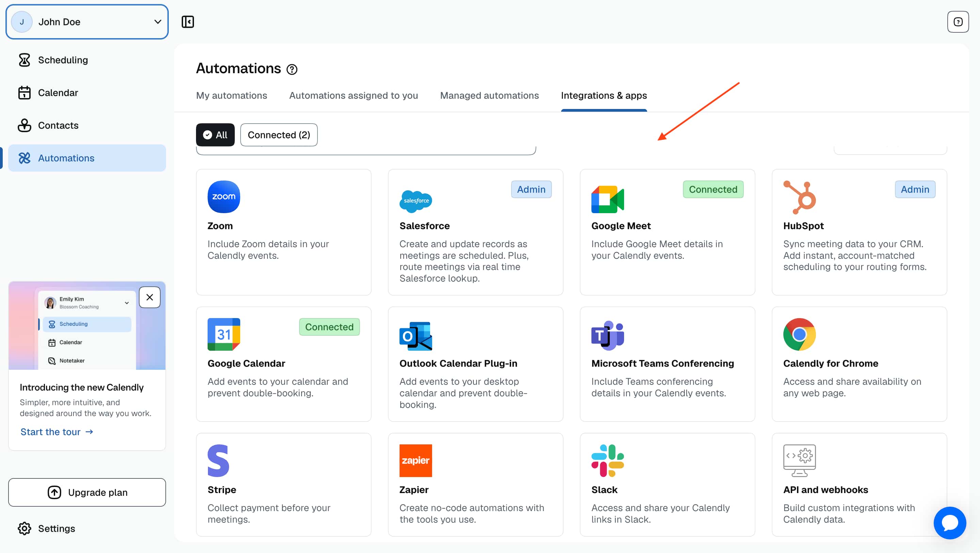Switch to Managed automations tab
Screen dimensions: 980x553
[x=489, y=95]
